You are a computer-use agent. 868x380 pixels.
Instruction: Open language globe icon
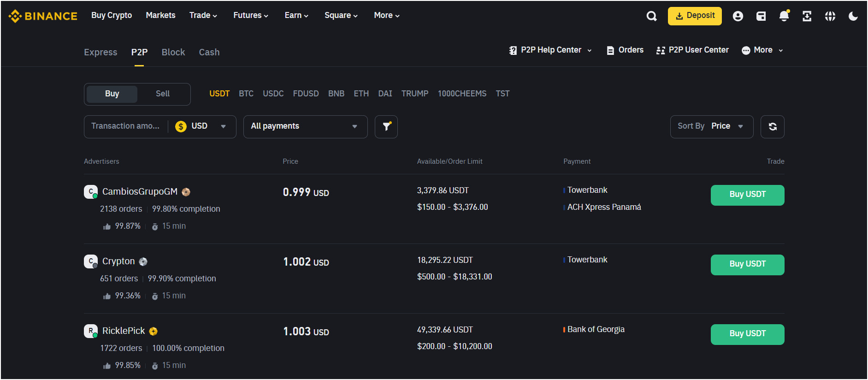[x=830, y=16]
